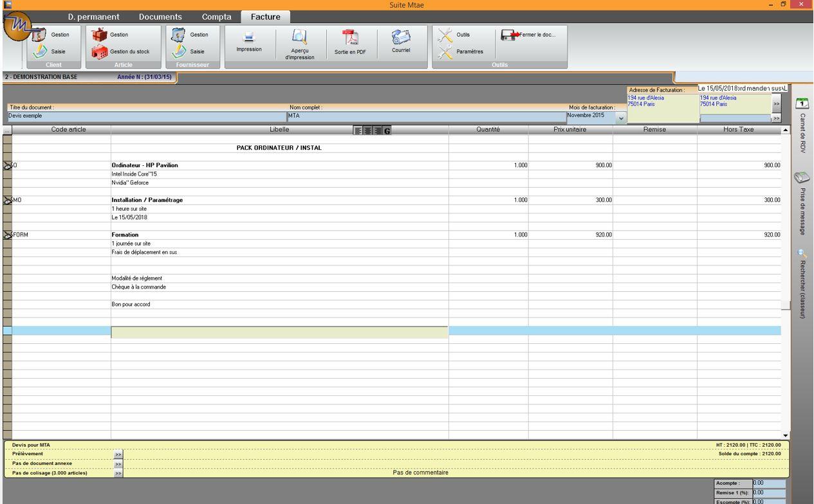This screenshot has width=814, height=504.
Task: Open Client Saisie entry
Action: tap(51, 52)
